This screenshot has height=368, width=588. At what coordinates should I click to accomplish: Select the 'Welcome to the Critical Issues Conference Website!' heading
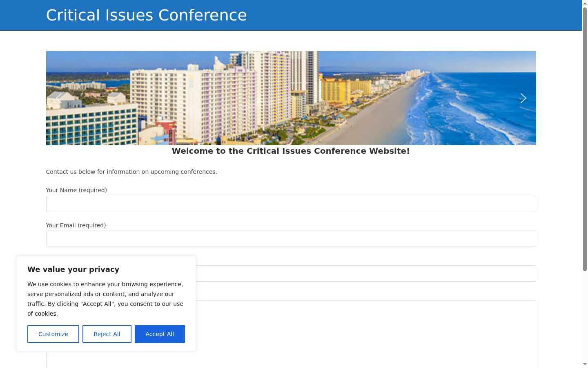coord(291,151)
